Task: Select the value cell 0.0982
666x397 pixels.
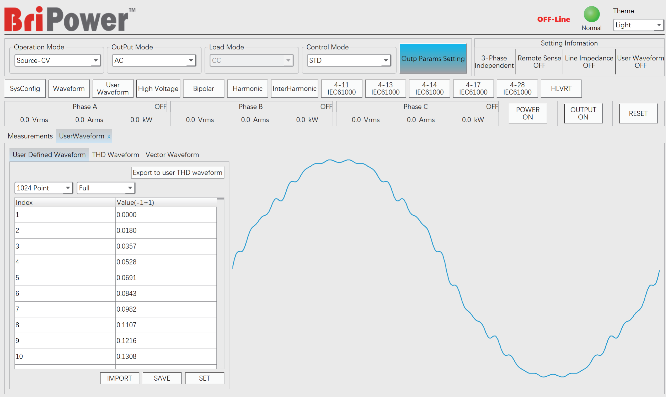Action: pos(166,309)
